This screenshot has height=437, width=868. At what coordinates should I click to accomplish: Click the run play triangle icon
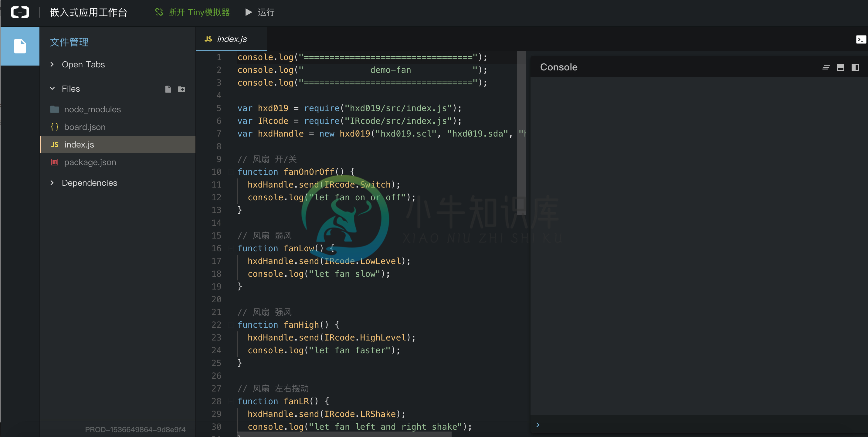248,12
